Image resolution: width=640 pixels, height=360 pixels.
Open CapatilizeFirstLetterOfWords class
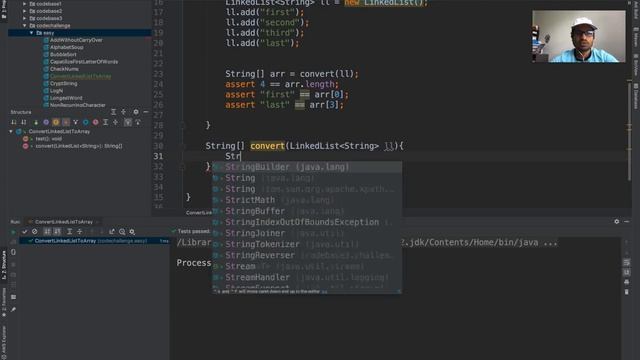[x=84, y=62]
